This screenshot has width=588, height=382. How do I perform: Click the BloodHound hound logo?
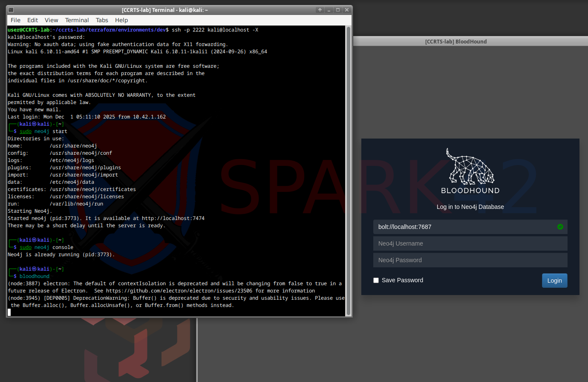[x=470, y=166]
